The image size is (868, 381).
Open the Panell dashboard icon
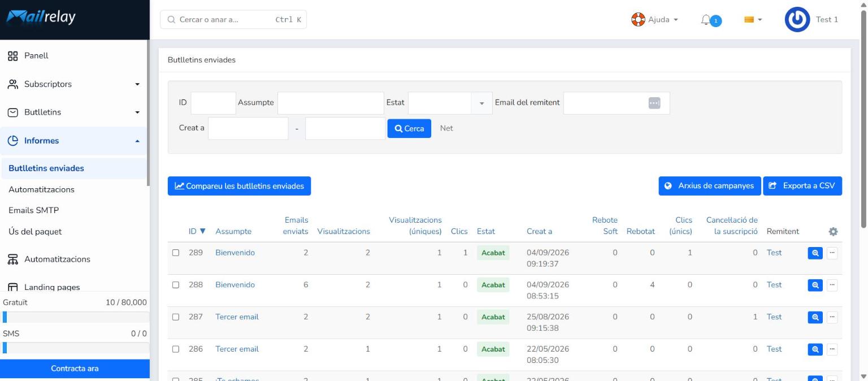click(x=12, y=55)
